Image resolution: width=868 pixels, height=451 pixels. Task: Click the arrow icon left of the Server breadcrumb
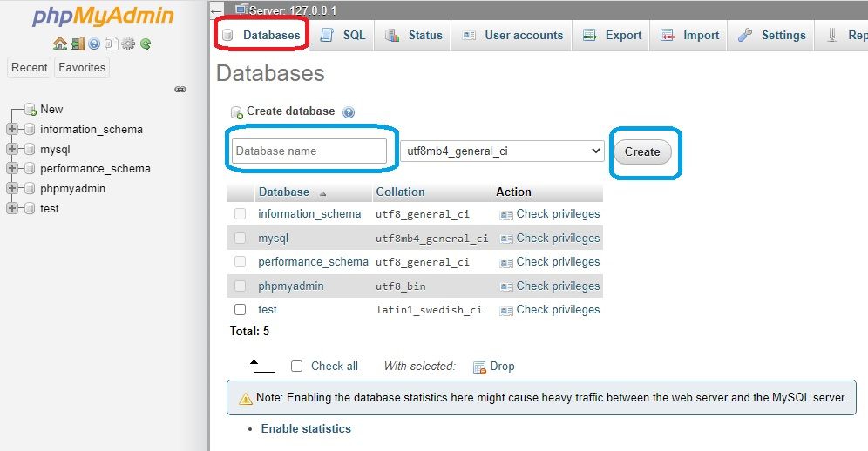tap(217, 10)
